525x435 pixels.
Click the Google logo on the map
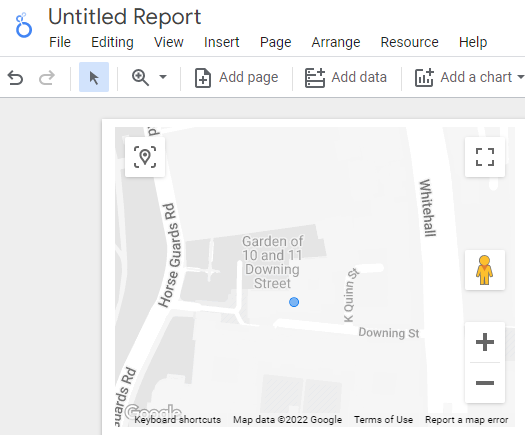coord(153,411)
